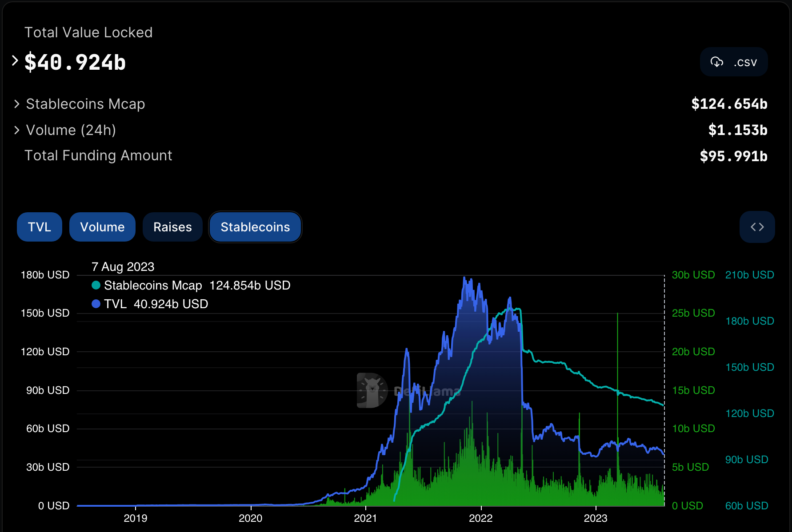Image resolution: width=792 pixels, height=532 pixels.
Task: Click the blue TVL legend dot
Action: pos(96,304)
